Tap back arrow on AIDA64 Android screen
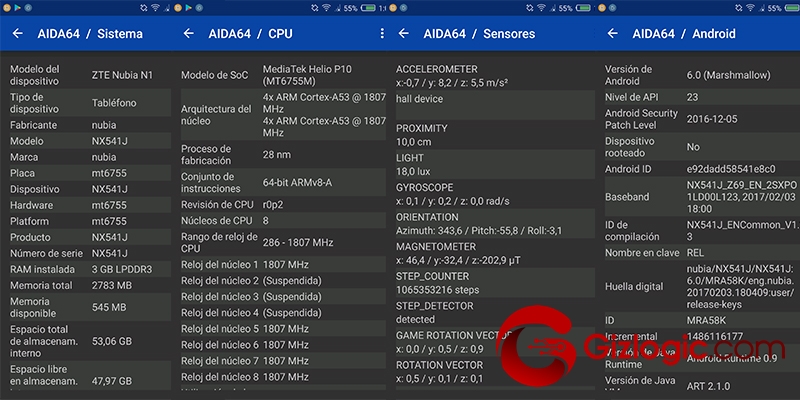800x400 pixels. pos(613,34)
